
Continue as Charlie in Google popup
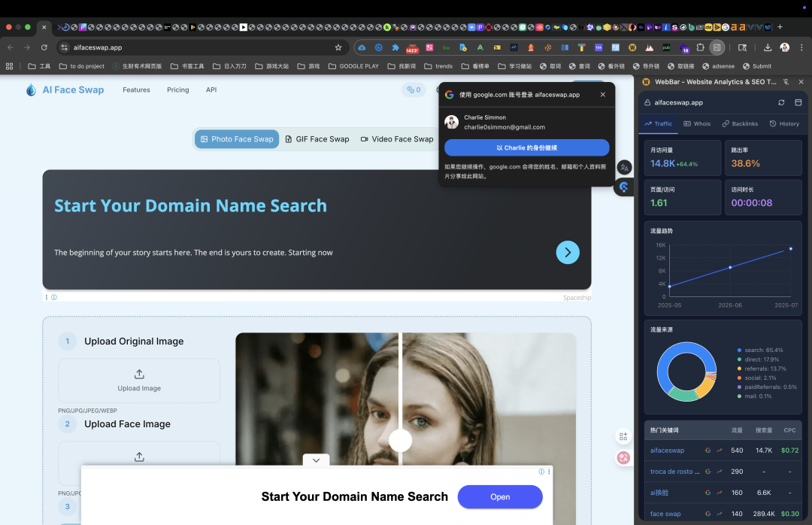click(x=526, y=147)
